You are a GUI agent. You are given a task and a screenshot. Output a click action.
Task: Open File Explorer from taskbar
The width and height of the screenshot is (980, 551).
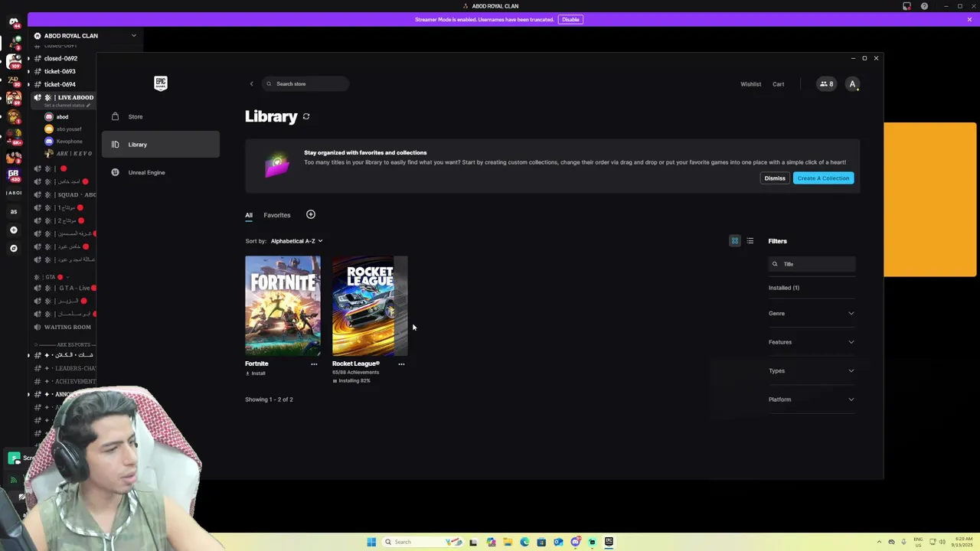(508, 542)
